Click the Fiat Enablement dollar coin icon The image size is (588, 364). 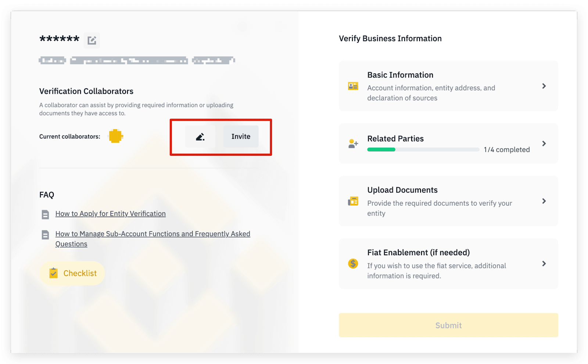coord(353,264)
